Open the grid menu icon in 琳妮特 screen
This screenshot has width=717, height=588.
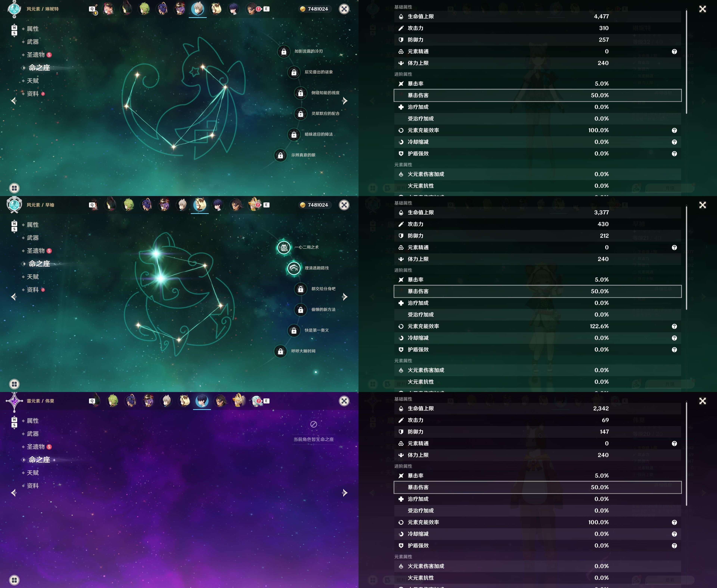point(14,188)
